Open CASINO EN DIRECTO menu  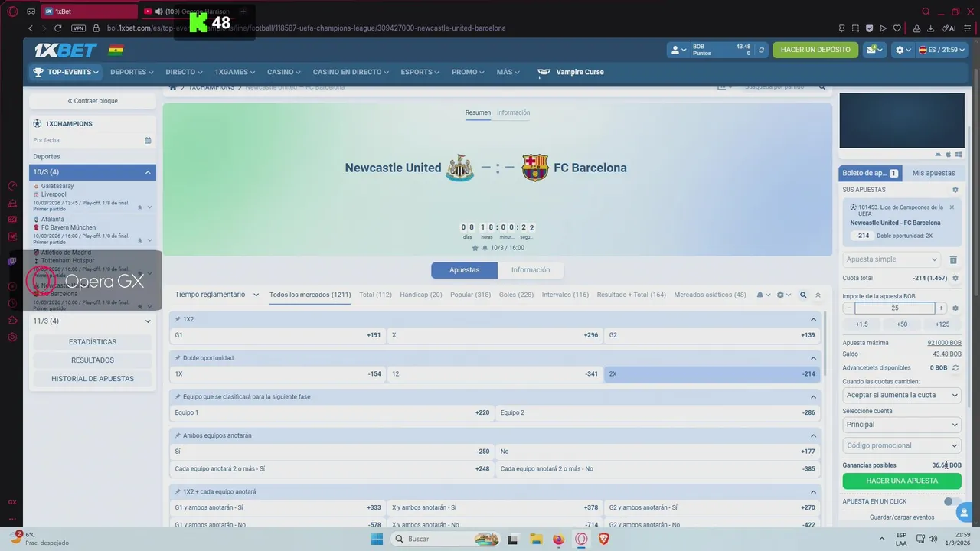pyautogui.click(x=351, y=72)
